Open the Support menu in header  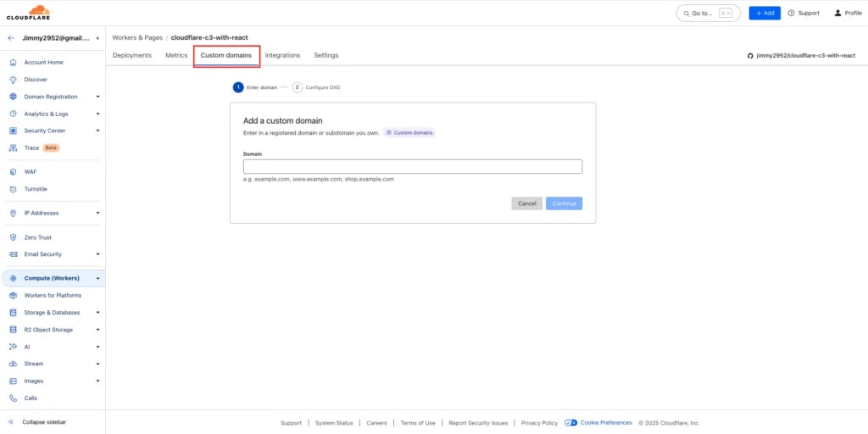804,13
